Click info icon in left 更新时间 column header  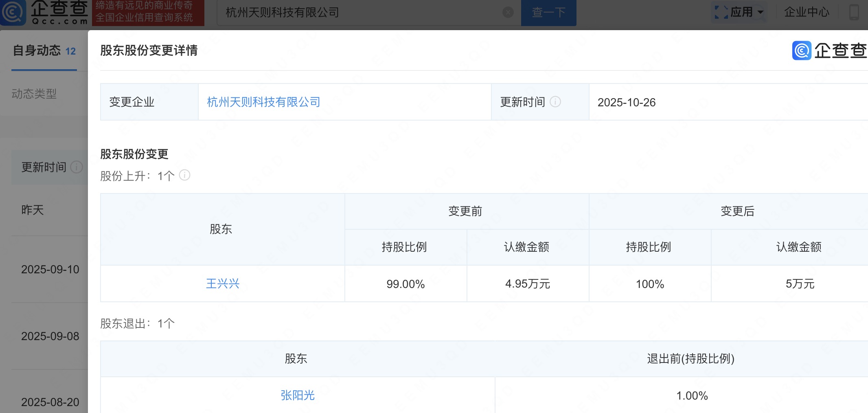click(77, 167)
